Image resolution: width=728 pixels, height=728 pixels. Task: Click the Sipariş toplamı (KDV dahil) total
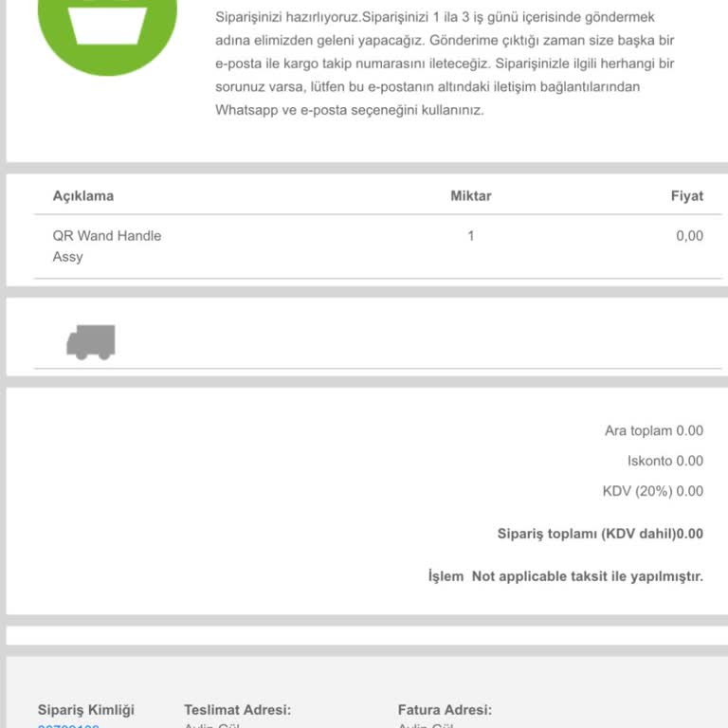tap(600, 534)
